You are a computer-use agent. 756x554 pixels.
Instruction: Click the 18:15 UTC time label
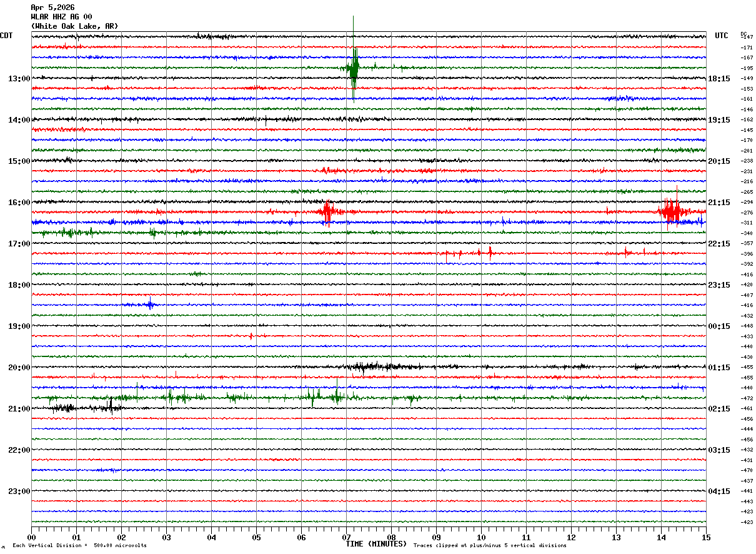[x=719, y=79]
